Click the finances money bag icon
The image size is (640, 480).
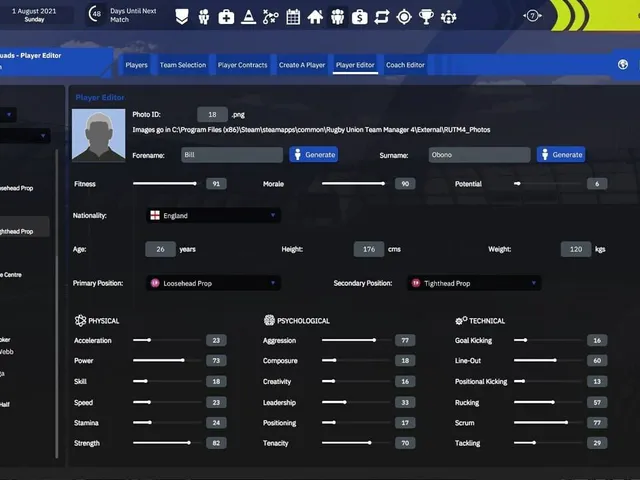coord(360,17)
